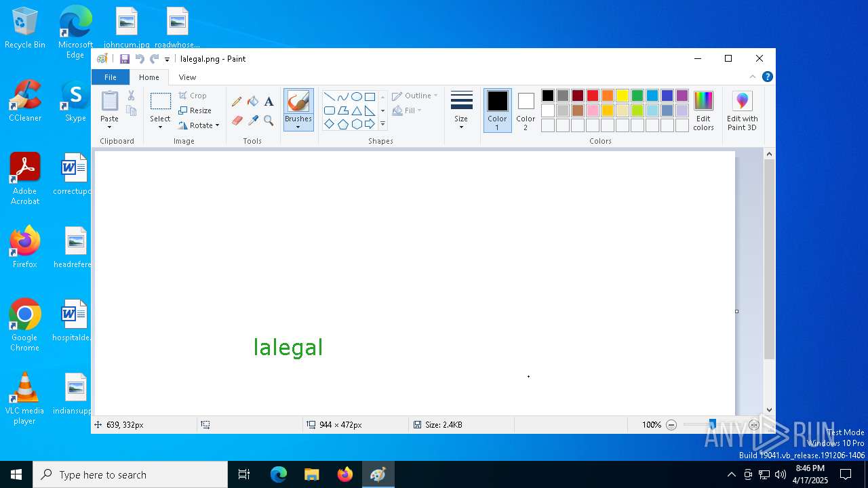Screen dimensions: 868x488
Task: Click the Cut scissors icon
Action: click(x=132, y=96)
